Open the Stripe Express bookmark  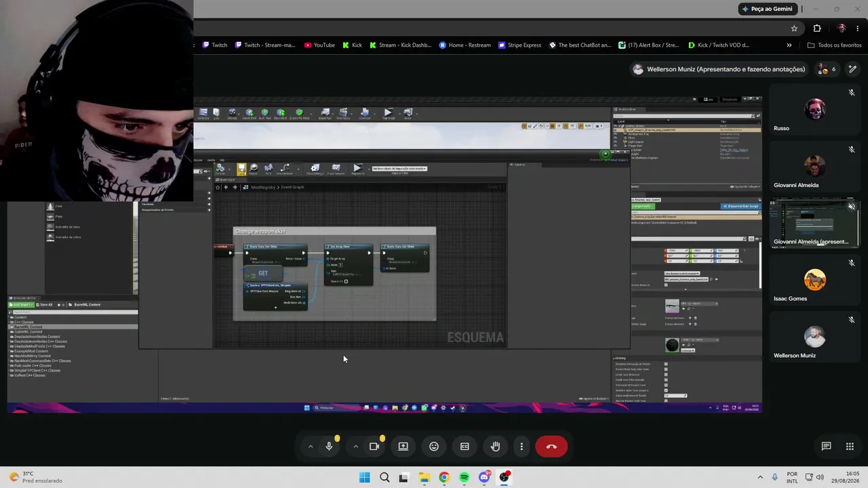click(520, 45)
